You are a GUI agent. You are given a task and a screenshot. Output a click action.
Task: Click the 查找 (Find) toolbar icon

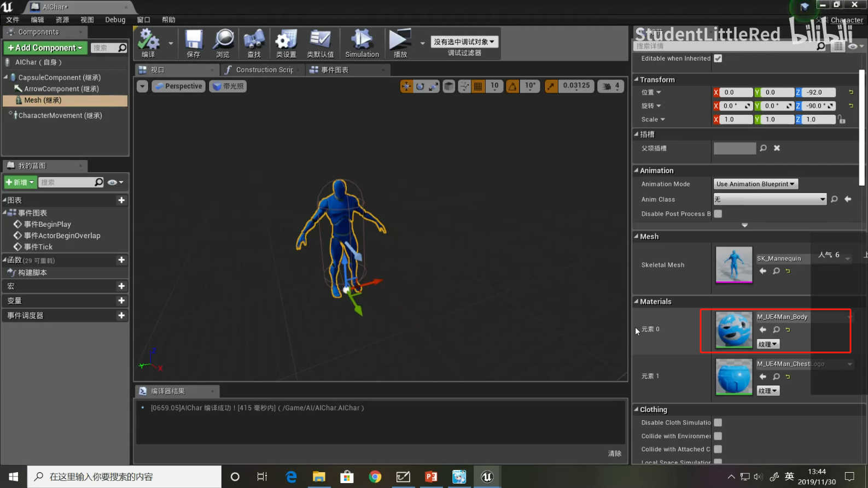click(x=254, y=43)
